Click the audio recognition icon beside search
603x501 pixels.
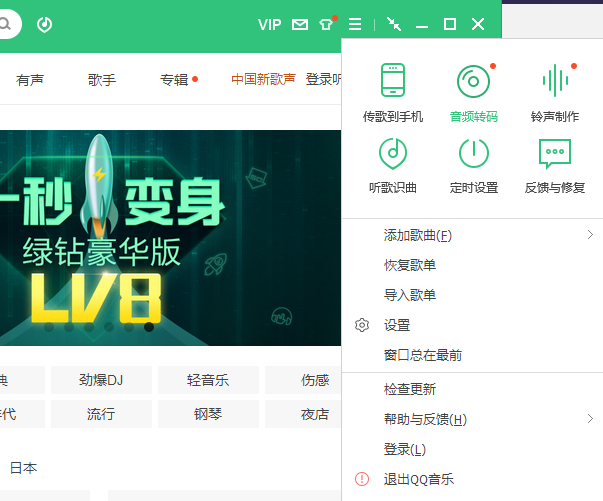44,24
